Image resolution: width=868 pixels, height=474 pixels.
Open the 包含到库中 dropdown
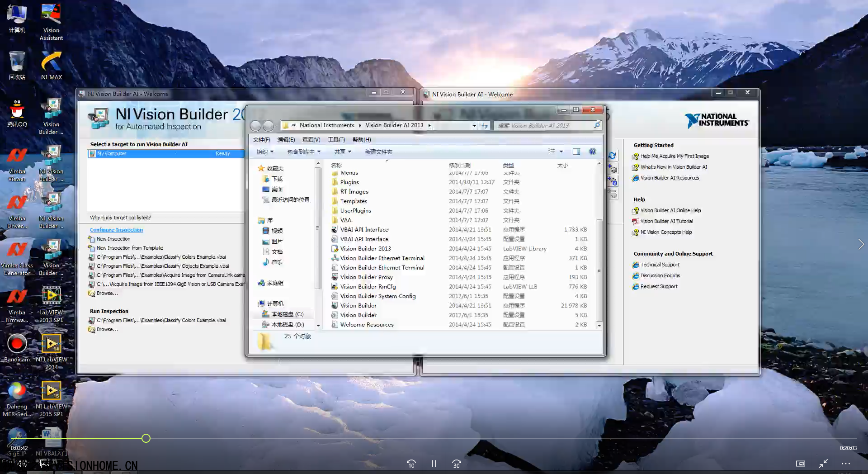coord(304,152)
